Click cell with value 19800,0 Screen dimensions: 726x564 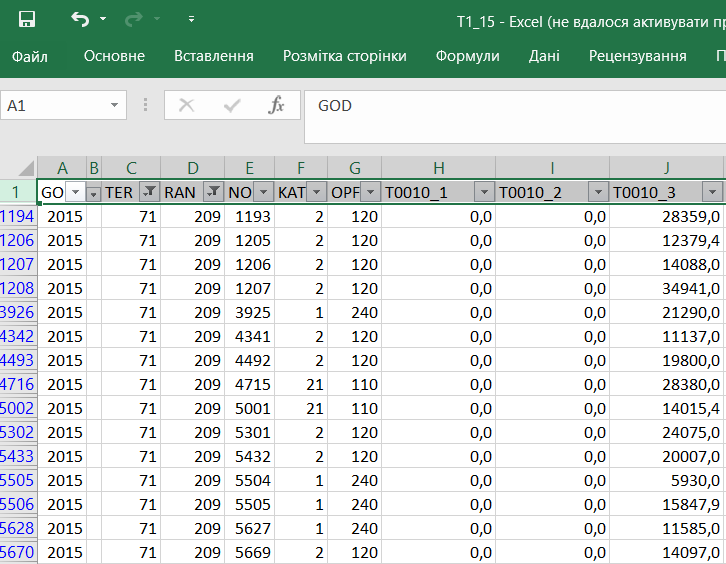click(x=666, y=360)
